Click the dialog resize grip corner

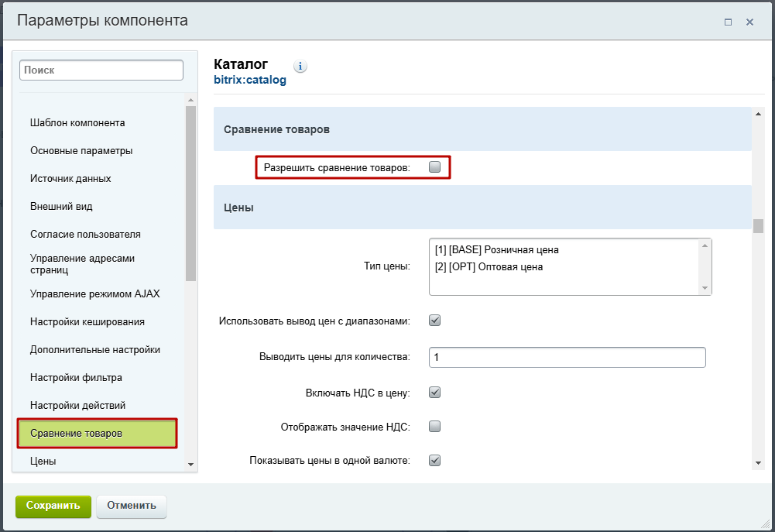pos(766,524)
